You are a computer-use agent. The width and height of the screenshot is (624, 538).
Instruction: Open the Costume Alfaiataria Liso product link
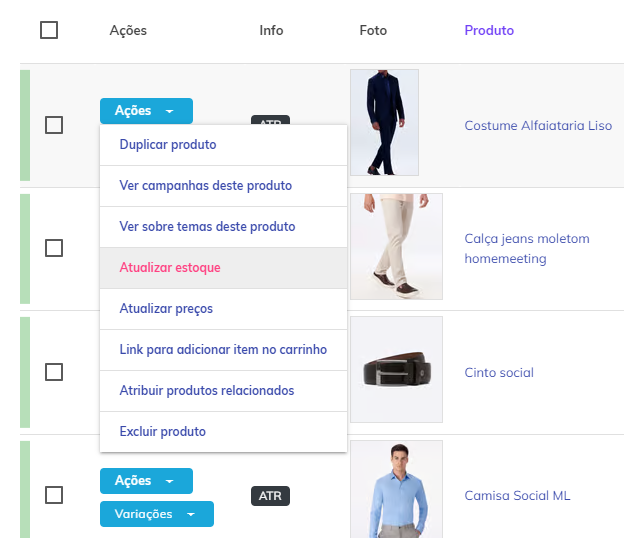pos(538,126)
